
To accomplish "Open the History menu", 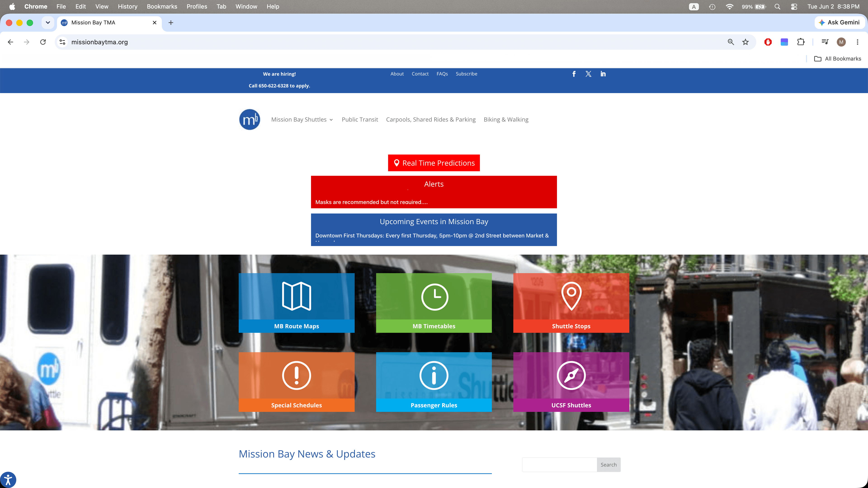I will point(127,6).
